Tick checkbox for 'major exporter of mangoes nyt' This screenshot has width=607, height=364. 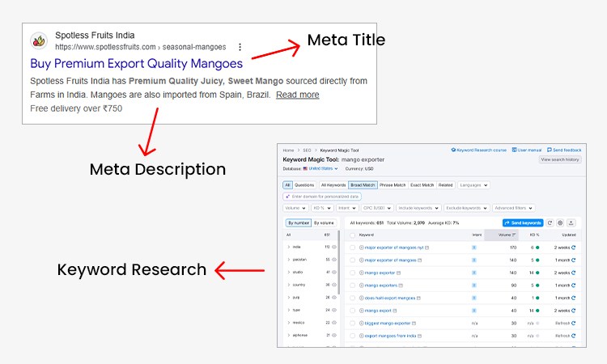click(x=352, y=248)
